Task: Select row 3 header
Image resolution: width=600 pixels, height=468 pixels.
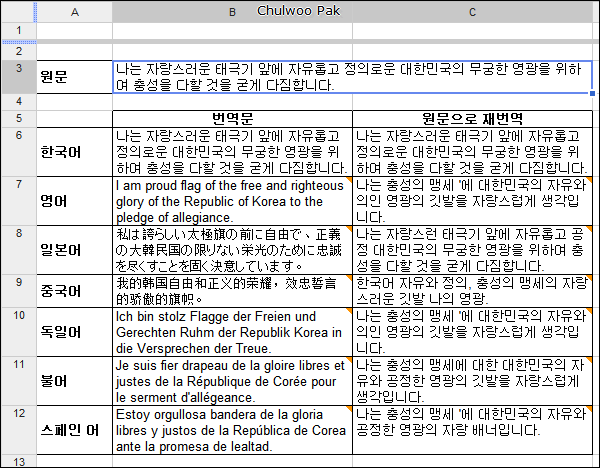Action: (19, 77)
